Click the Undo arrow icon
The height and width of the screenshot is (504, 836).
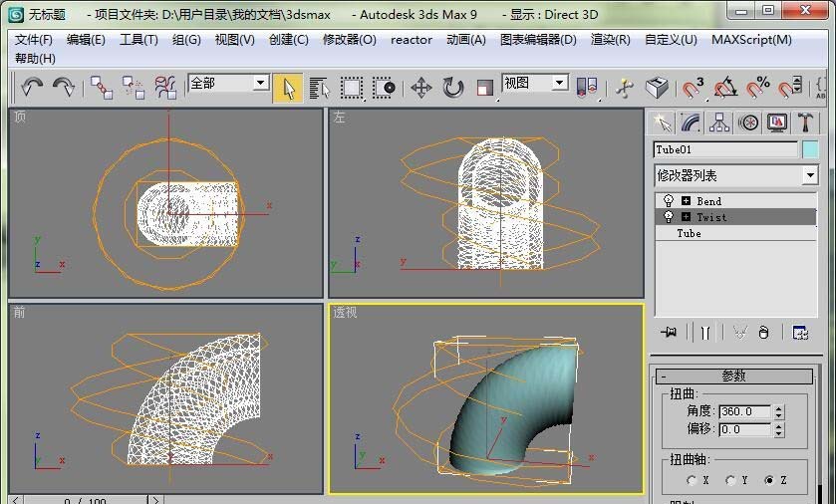tap(32, 87)
